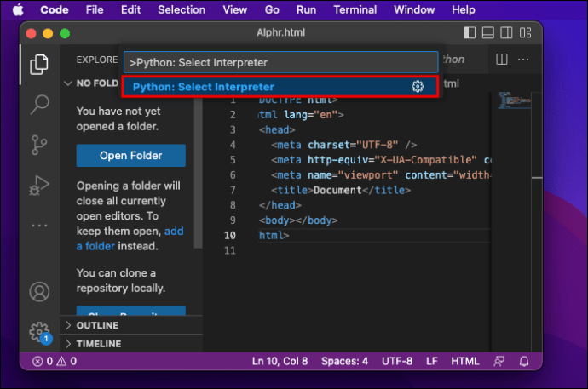Open Customize Layout in title bar
This screenshot has width=588, height=389.
525,33
